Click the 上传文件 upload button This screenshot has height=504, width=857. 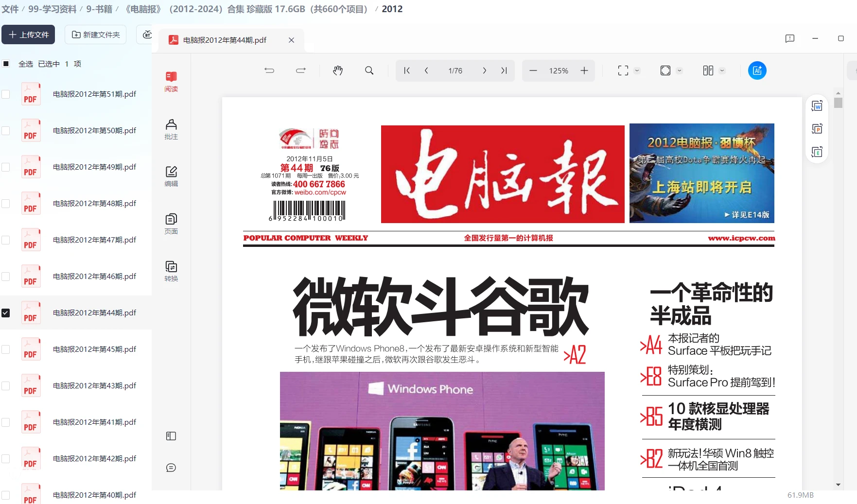[x=28, y=35]
